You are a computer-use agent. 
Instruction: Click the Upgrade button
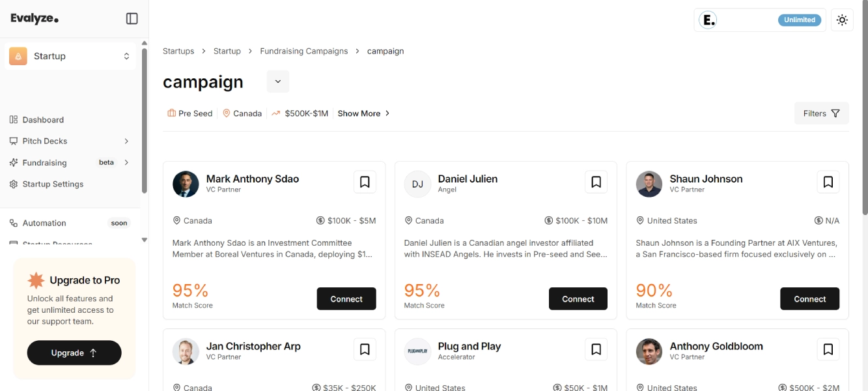click(x=74, y=353)
